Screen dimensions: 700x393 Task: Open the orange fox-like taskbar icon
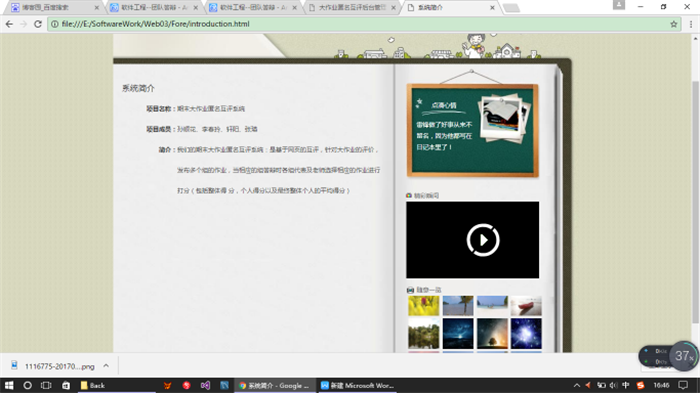tap(167, 385)
